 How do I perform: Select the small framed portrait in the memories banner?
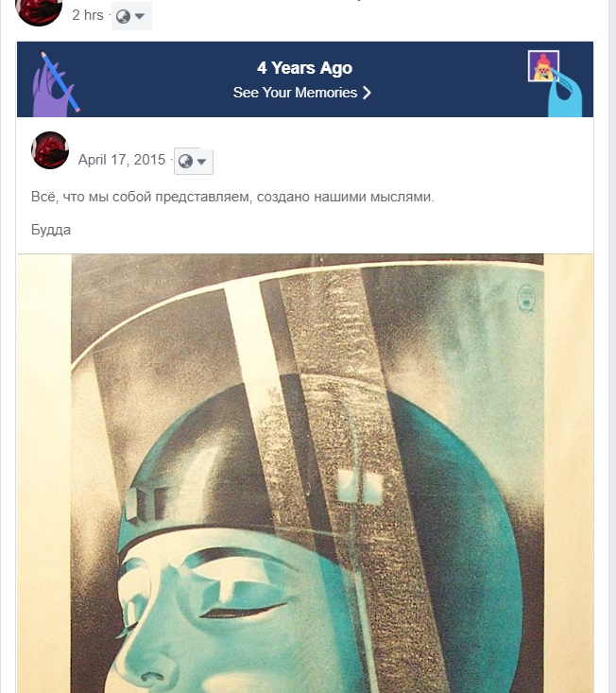543,66
